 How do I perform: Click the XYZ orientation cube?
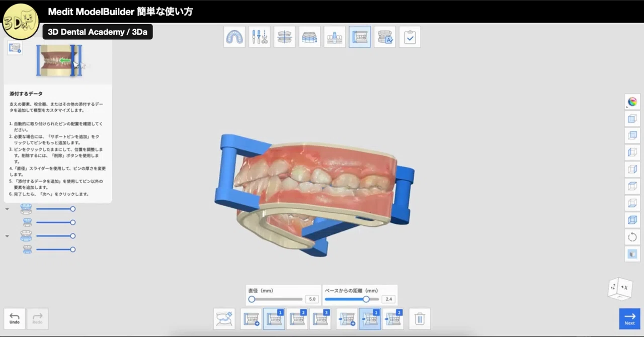click(x=620, y=289)
